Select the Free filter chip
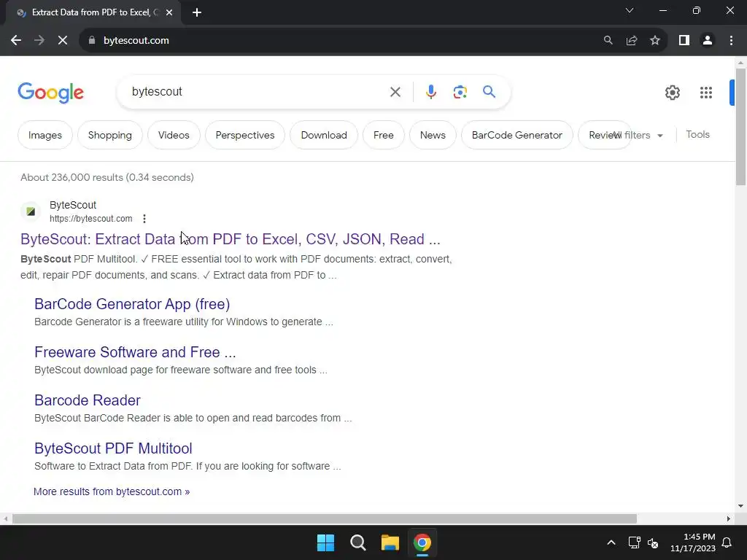 384,135
